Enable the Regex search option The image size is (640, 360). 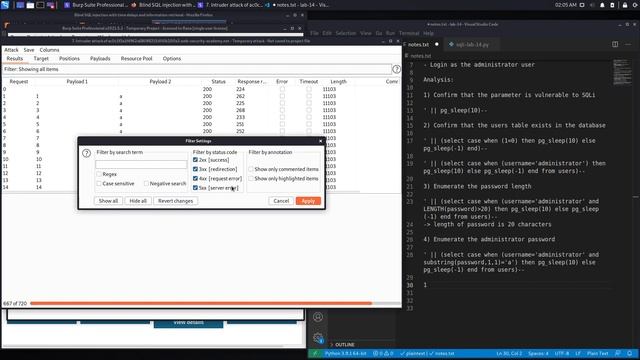99,174
